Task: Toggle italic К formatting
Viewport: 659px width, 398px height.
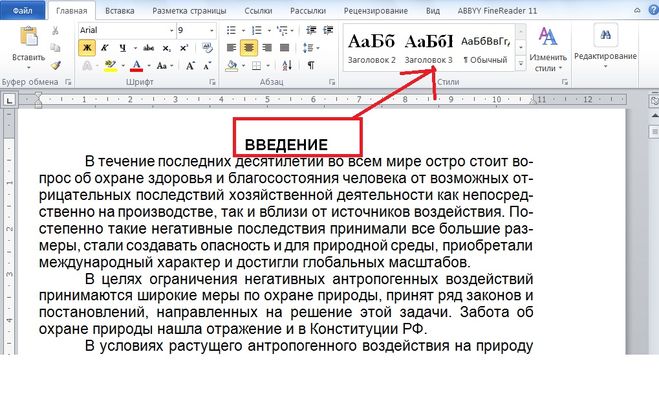Action: pyautogui.click(x=105, y=48)
